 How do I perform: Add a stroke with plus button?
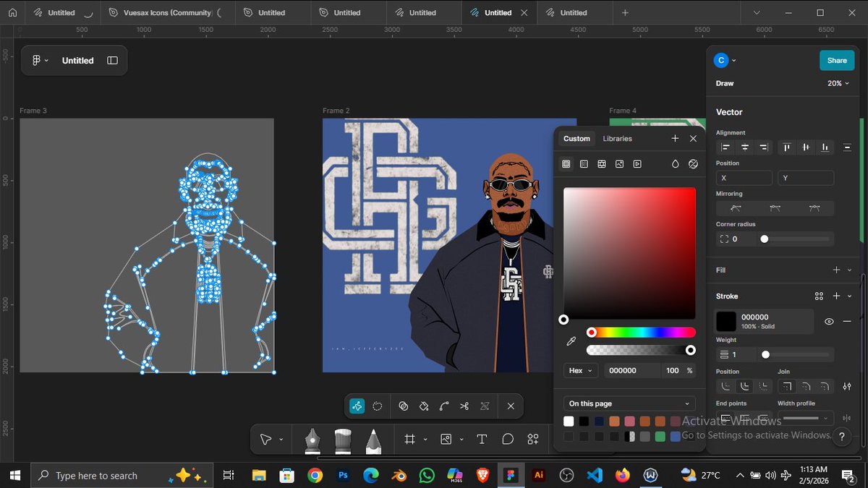[836, 296]
